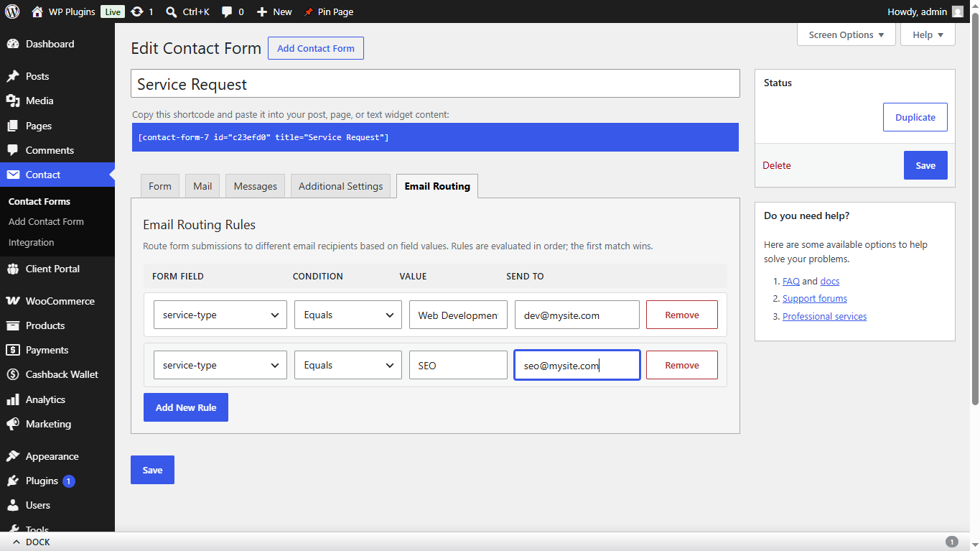The image size is (980, 551).
Task: Open Add Contact Form submenu item
Action: (x=46, y=222)
